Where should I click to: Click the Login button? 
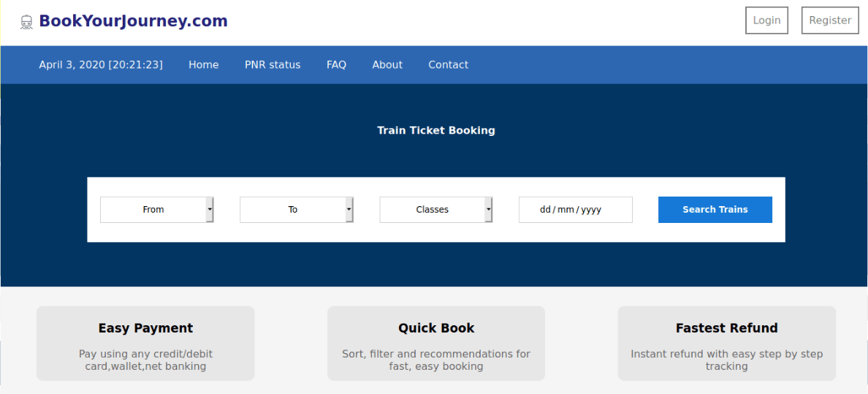coord(766,20)
